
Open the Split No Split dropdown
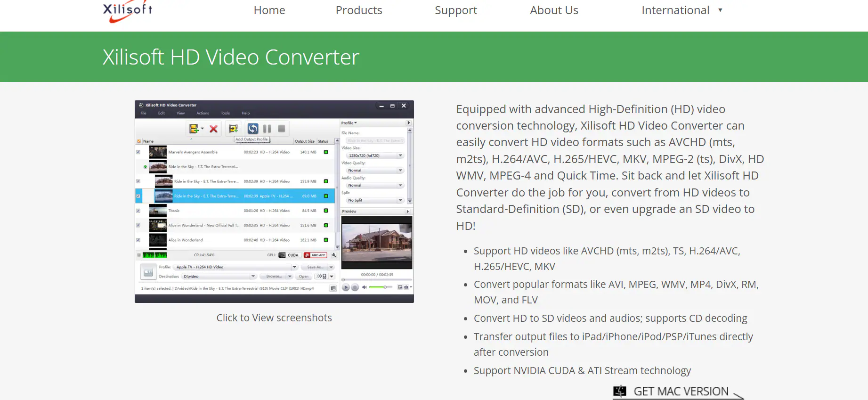tap(375, 200)
